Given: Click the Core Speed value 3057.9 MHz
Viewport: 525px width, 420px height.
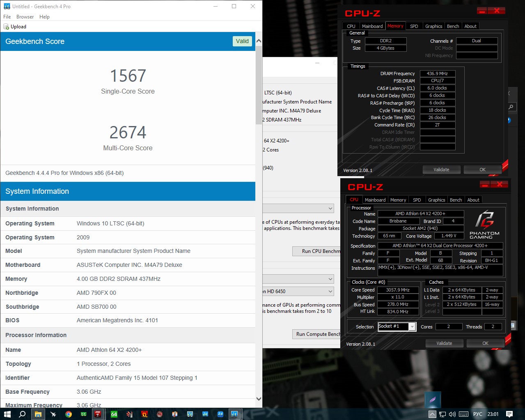Looking at the screenshot, I should pyautogui.click(x=398, y=290).
